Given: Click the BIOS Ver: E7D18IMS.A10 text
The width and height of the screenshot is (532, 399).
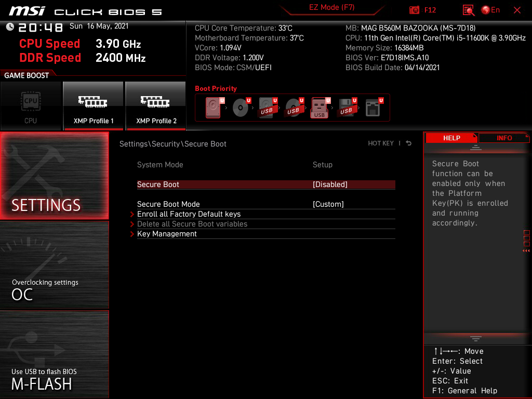Looking at the screenshot, I should [x=387, y=58].
